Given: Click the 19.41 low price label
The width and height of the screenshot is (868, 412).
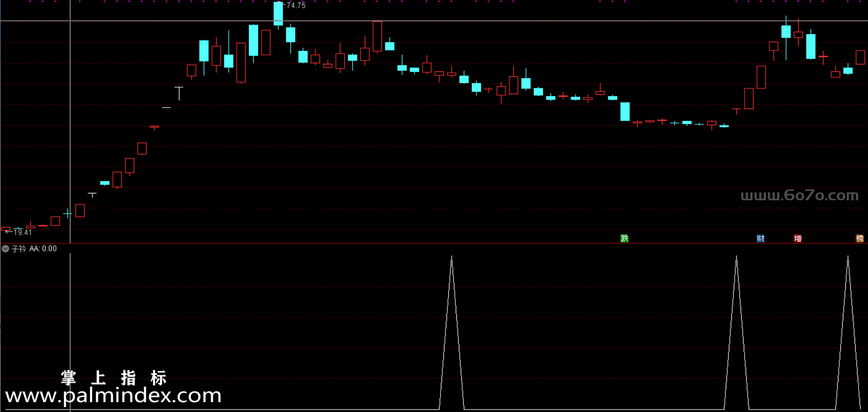Looking at the screenshot, I should (x=23, y=232).
